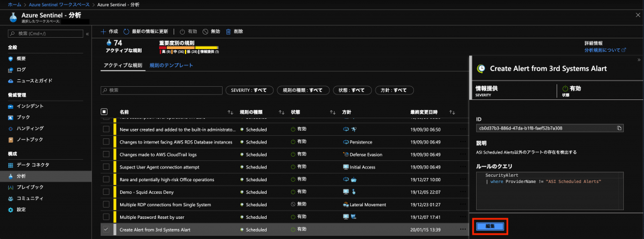The width and height of the screenshot is (644, 239).
Task: Open データ コネクタ grid icon in sidebar
Action: [x=11, y=165]
